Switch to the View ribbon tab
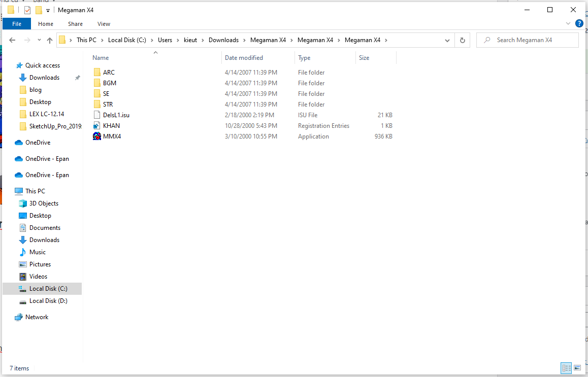Viewport: 588px width, 377px height. click(104, 24)
